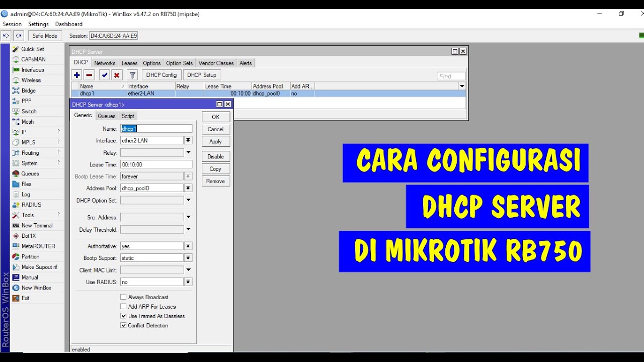Open RADIUS in the sidebar
644x362 pixels.
31,205
